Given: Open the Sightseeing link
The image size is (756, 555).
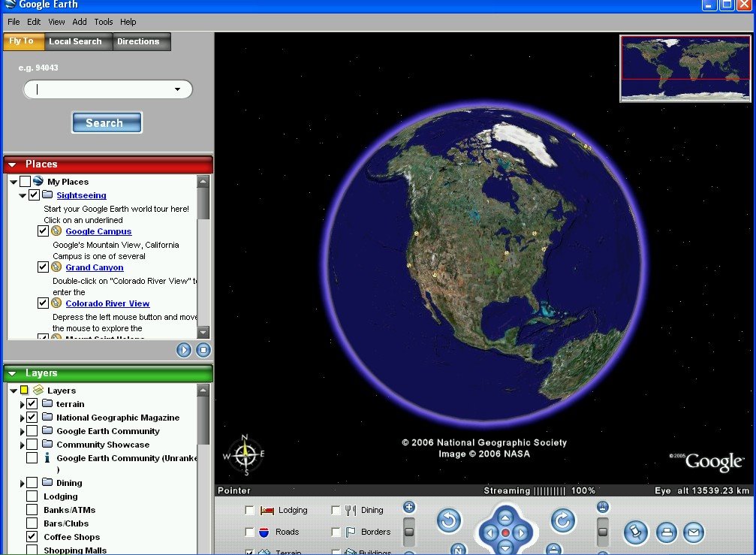Looking at the screenshot, I should tap(82, 195).
